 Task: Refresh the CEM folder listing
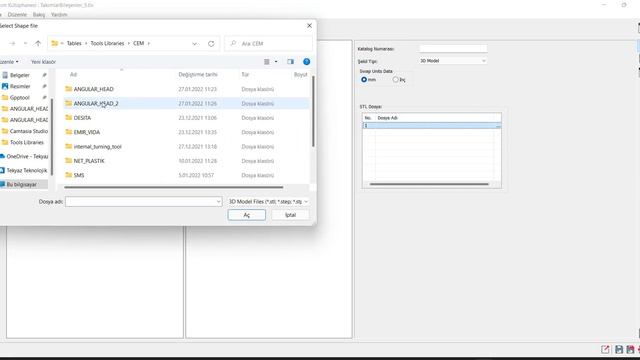[x=211, y=44]
